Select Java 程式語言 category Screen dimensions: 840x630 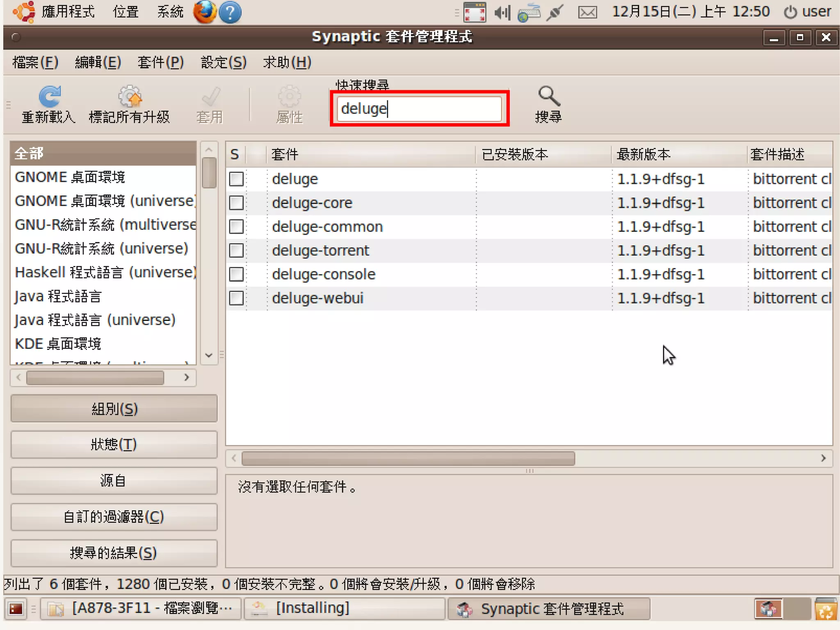[103, 296]
